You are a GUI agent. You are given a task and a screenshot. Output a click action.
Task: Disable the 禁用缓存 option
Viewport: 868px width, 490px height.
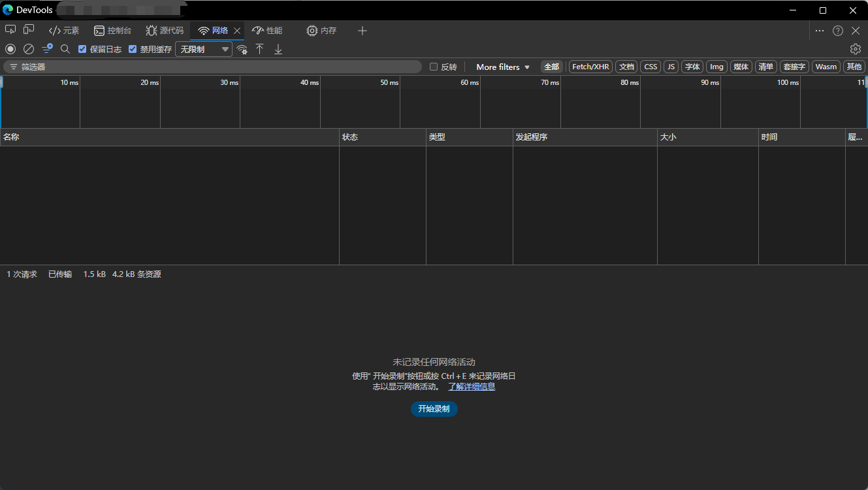click(133, 49)
